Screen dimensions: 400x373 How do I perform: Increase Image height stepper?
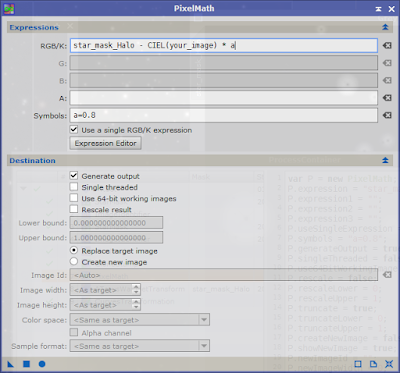[x=136, y=302]
